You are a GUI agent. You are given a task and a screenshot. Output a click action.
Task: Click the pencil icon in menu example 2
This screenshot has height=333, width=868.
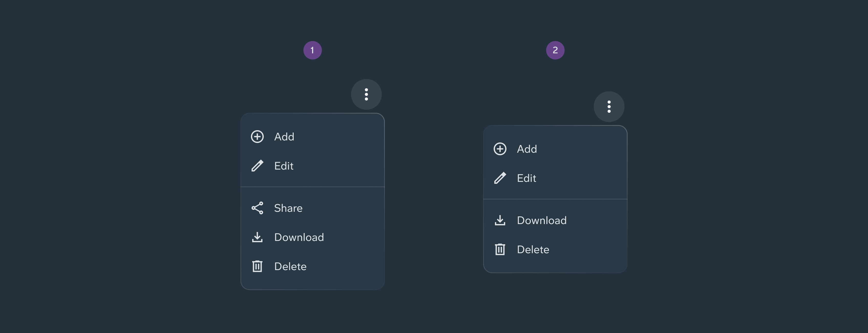click(500, 178)
